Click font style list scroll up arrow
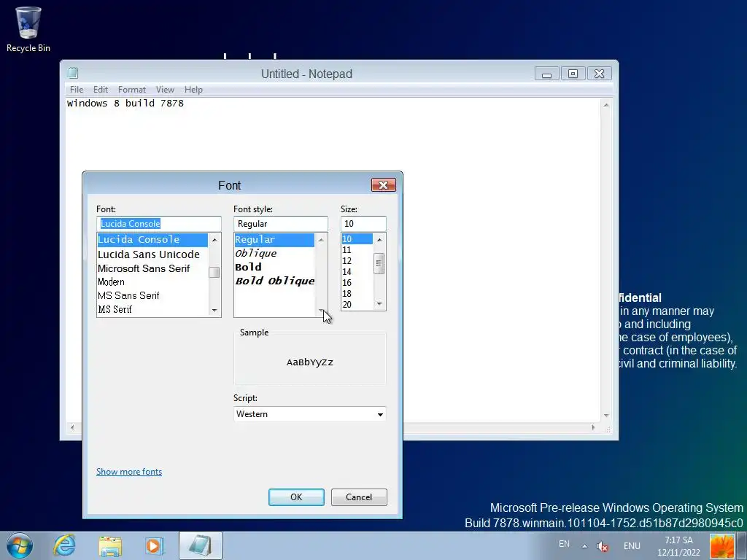747x560 pixels. pyautogui.click(x=321, y=239)
